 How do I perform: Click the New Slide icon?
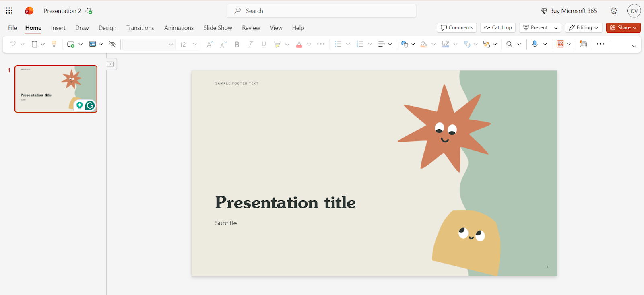coord(71,44)
